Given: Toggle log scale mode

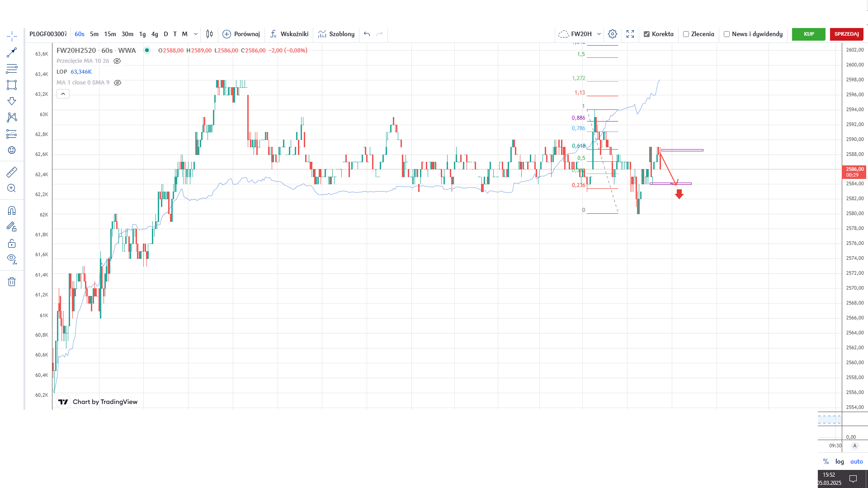Looking at the screenshot, I should tap(840, 461).
